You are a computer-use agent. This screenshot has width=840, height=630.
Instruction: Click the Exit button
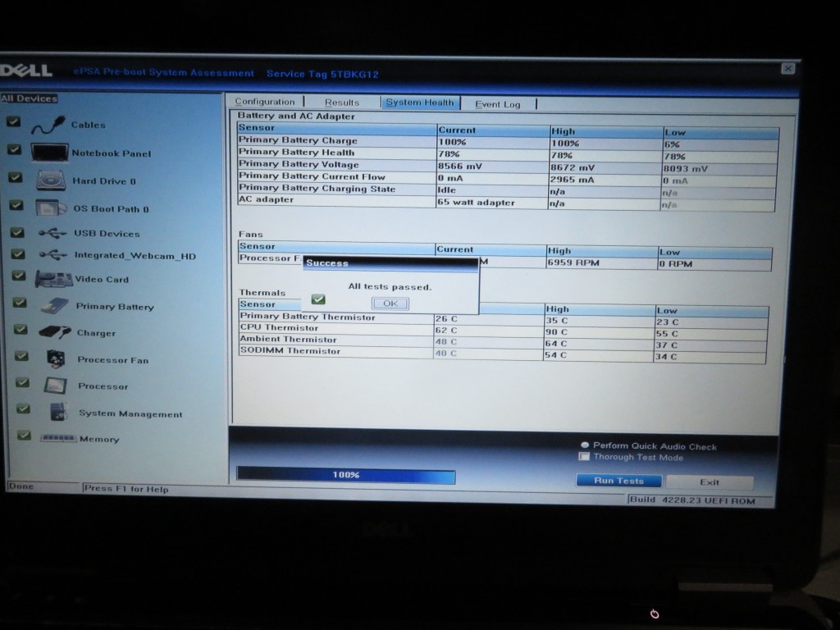pos(710,482)
